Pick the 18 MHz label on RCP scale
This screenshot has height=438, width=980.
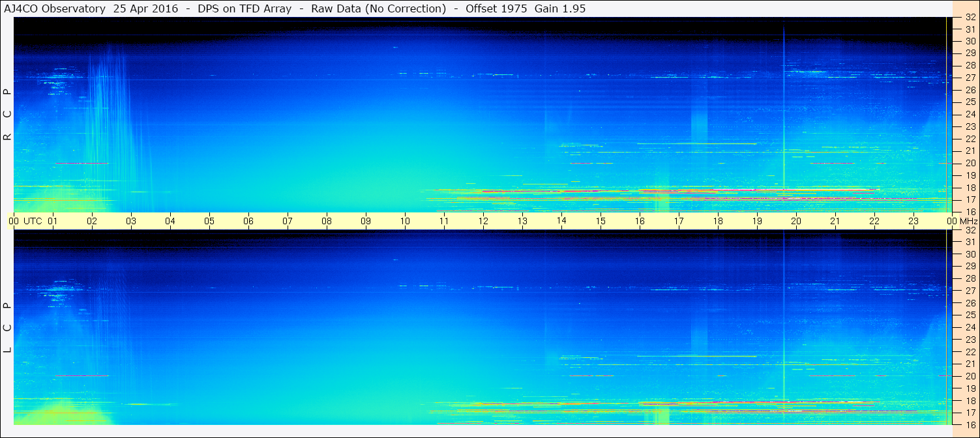pos(970,188)
